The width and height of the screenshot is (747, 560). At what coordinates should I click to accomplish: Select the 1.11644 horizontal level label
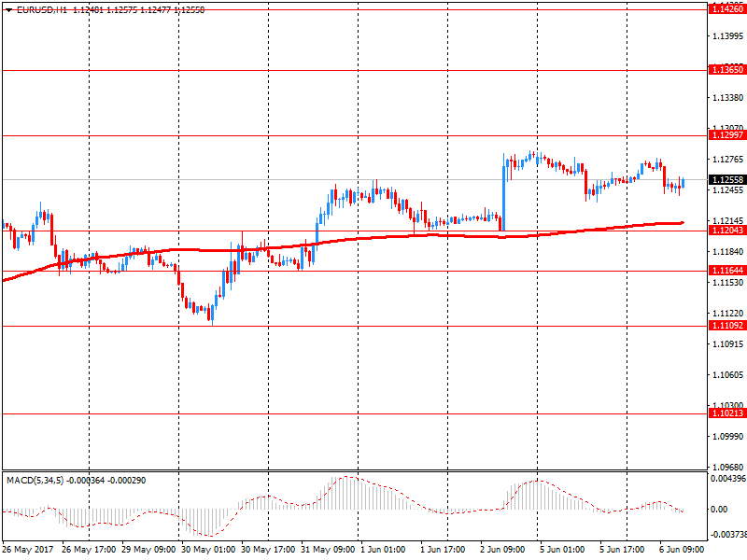click(x=727, y=271)
